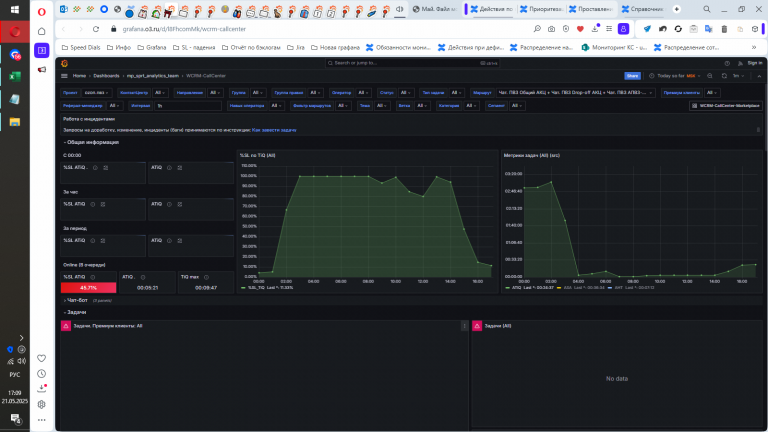Open the 1m refresh interval dropdown
This screenshot has width=768, height=432.
739,76
